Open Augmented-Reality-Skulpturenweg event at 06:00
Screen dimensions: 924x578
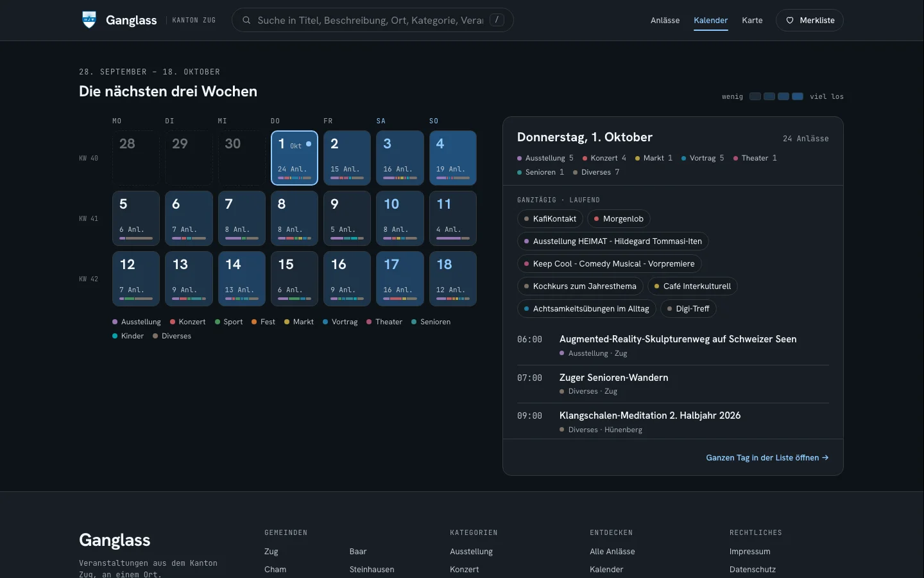click(x=673, y=346)
